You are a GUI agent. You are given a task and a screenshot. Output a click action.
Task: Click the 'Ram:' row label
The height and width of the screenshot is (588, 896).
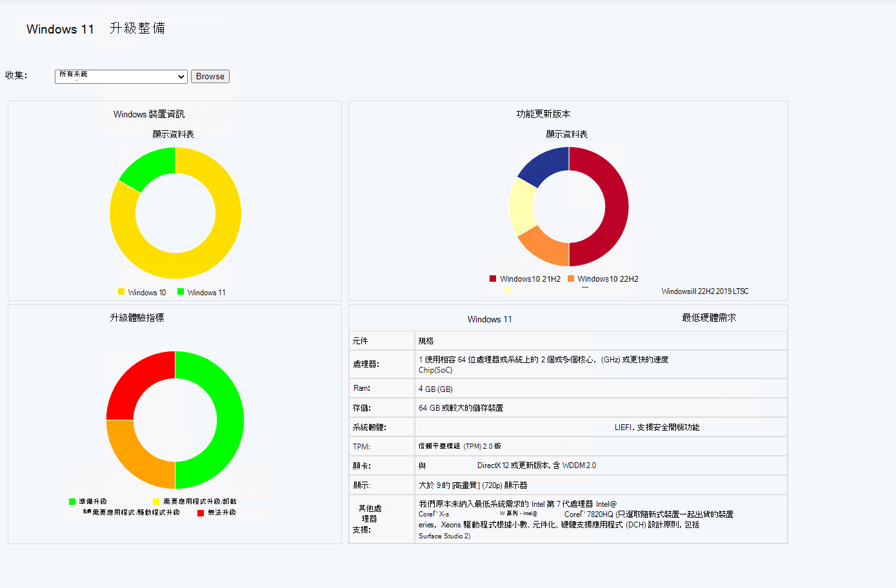[x=361, y=388]
